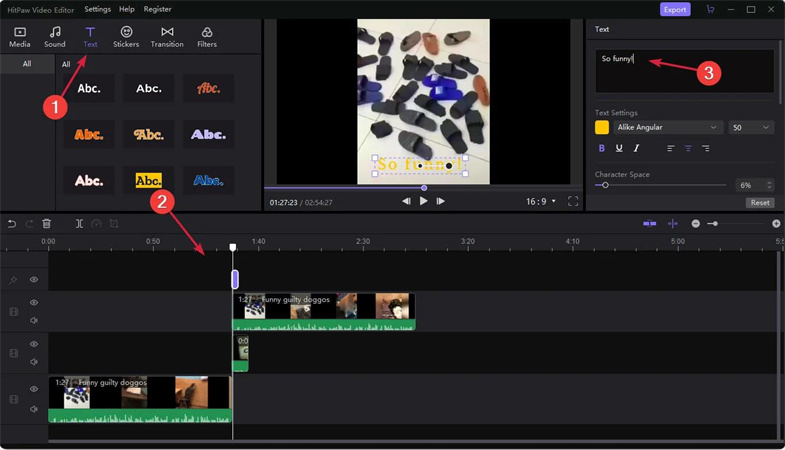Delete selected clip with trash icon
Screen dimensions: 785x450
coord(46,224)
